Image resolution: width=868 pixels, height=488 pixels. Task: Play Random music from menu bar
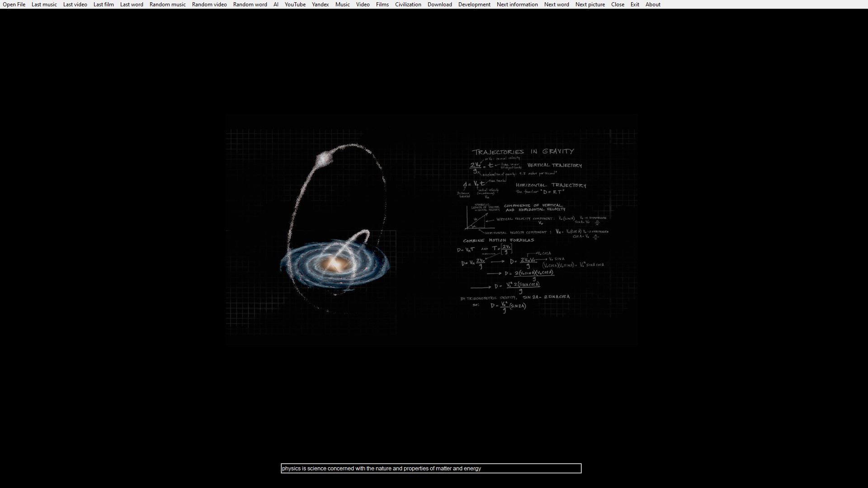point(168,5)
